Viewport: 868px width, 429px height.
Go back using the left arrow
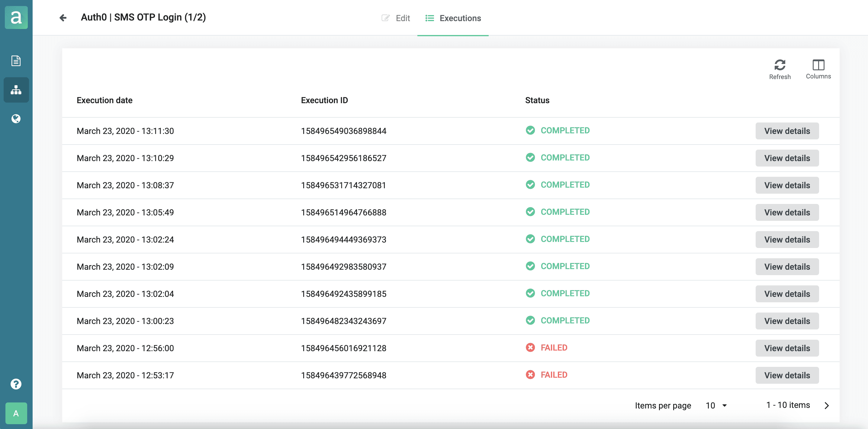[63, 17]
